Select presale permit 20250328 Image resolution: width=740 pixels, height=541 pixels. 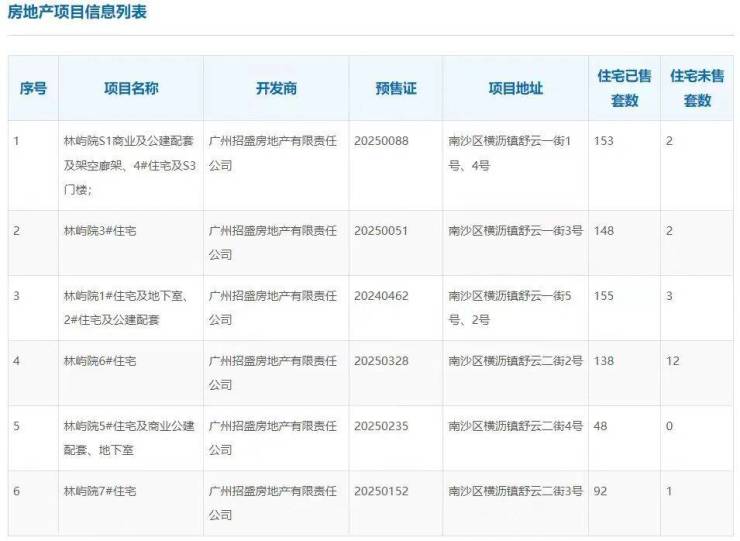point(381,361)
